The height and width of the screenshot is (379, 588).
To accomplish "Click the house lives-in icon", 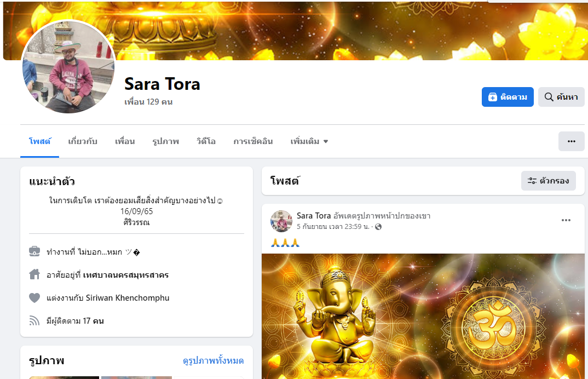I will point(34,274).
